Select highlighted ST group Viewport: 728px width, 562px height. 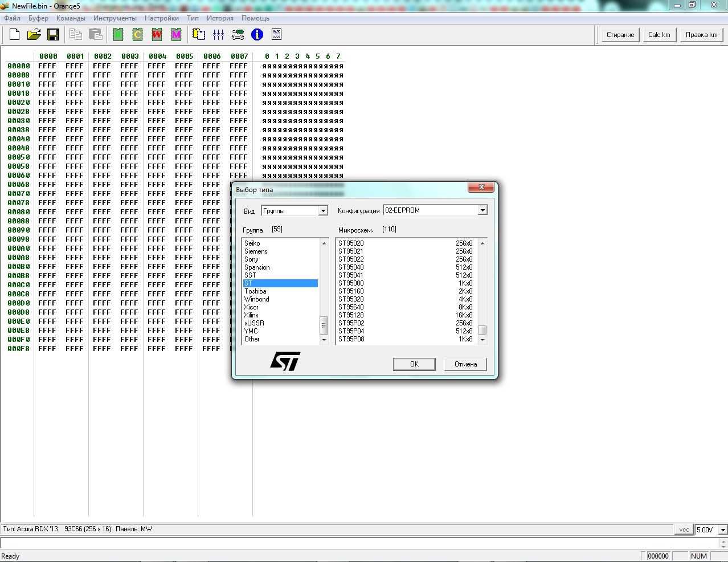[280, 283]
